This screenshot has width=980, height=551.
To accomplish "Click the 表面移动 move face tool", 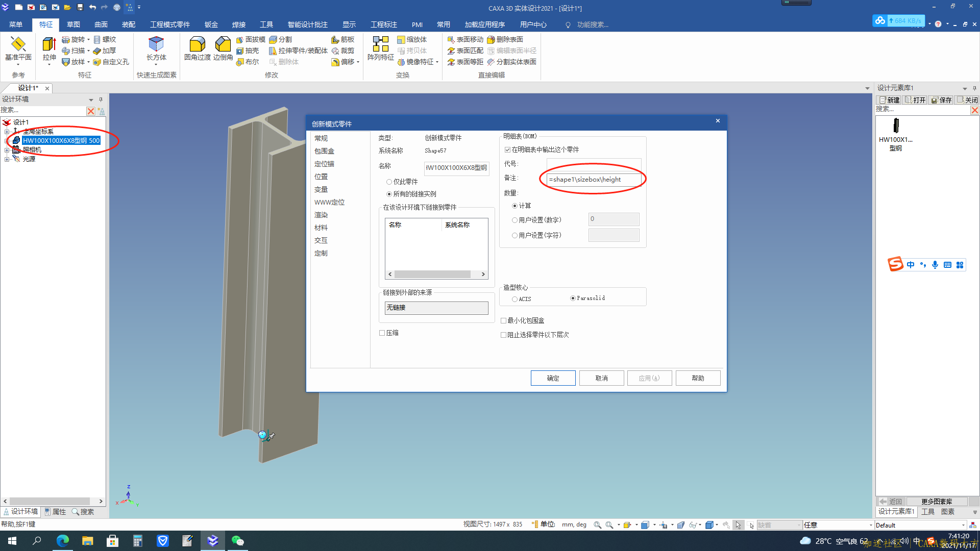I will coord(465,39).
